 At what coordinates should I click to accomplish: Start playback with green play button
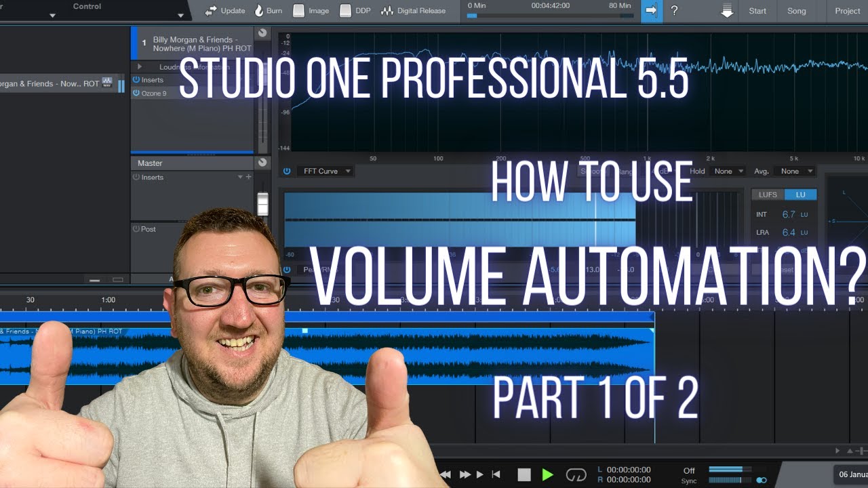[547, 474]
